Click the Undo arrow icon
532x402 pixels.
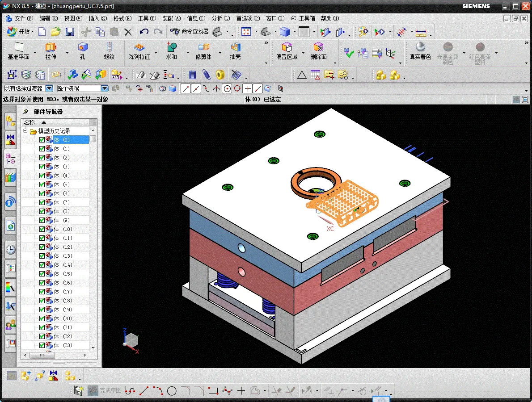point(144,32)
